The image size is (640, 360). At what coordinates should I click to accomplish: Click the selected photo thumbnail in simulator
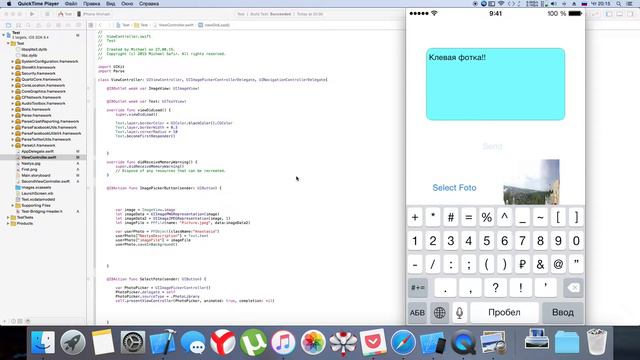pyautogui.click(x=531, y=182)
